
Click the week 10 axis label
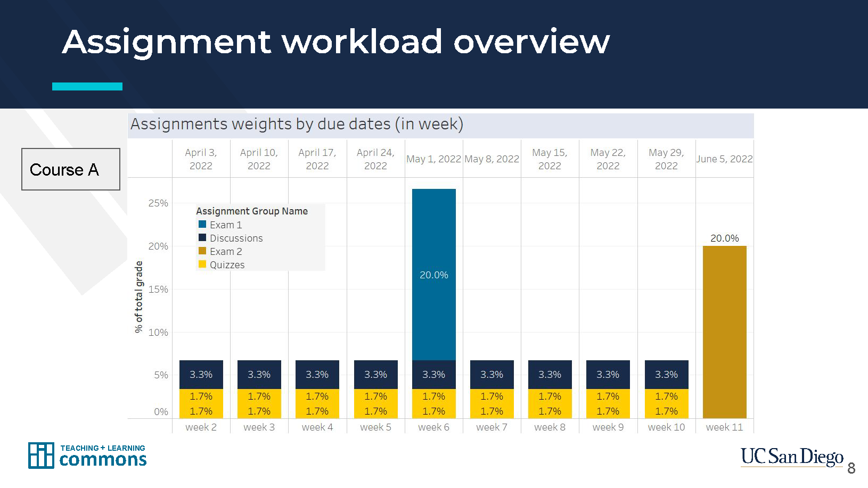tap(666, 427)
